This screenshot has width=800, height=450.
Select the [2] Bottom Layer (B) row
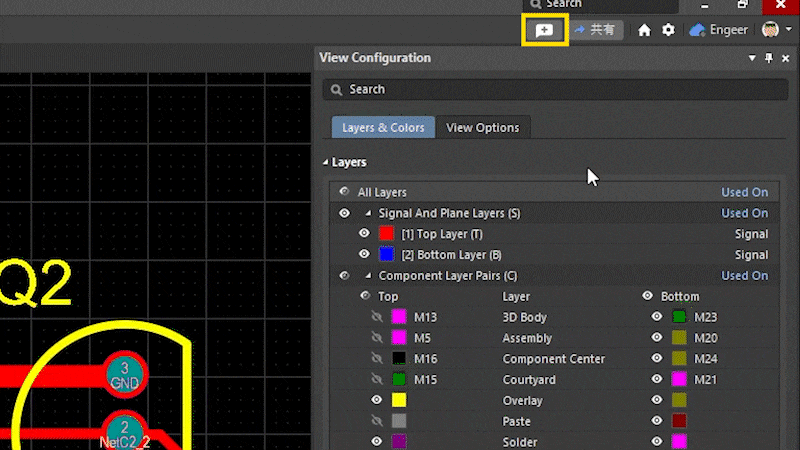(555, 255)
